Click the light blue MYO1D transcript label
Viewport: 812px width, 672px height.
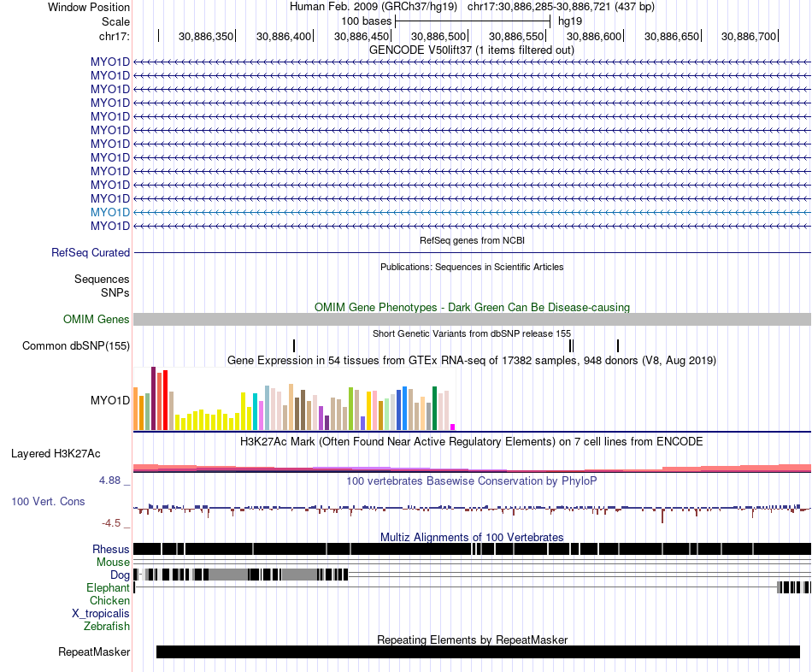(109, 212)
